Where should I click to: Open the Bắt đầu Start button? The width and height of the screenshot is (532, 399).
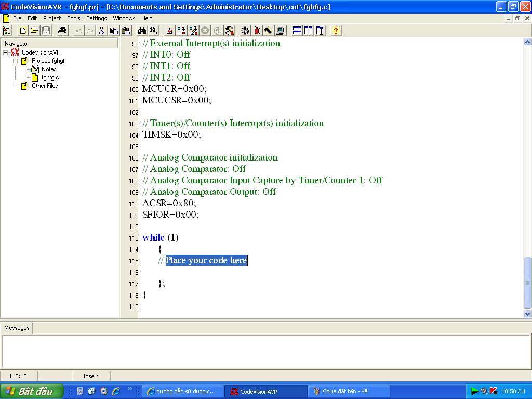[32, 391]
